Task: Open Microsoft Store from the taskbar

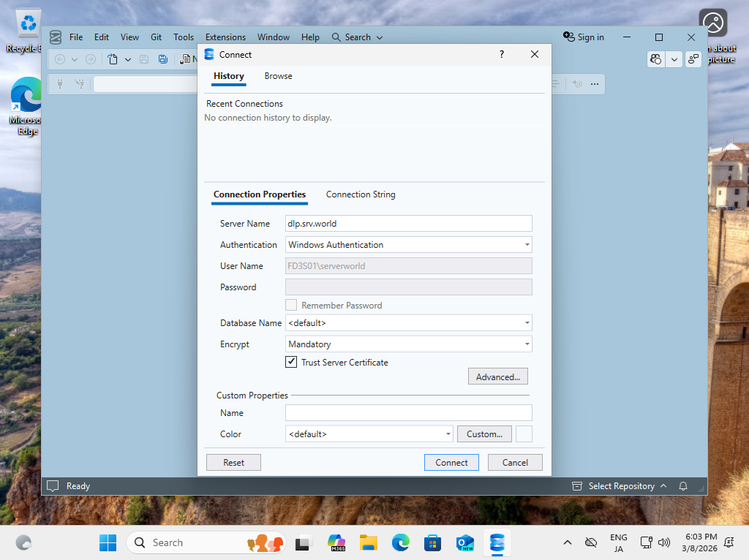Action: click(432, 542)
